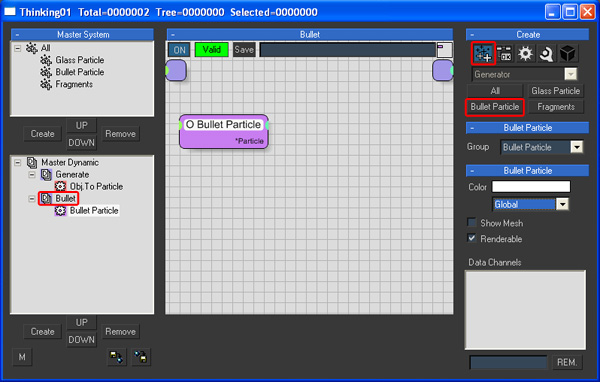Open the Generator dropdown
Viewport: 600px width, 382px height.
pos(570,74)
